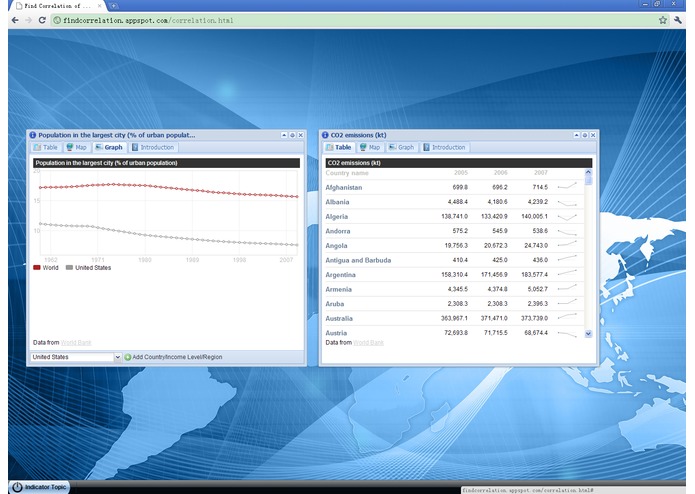Sort by the 2006 column header
This screenshot has width=695, height=494.
(501, 173)
